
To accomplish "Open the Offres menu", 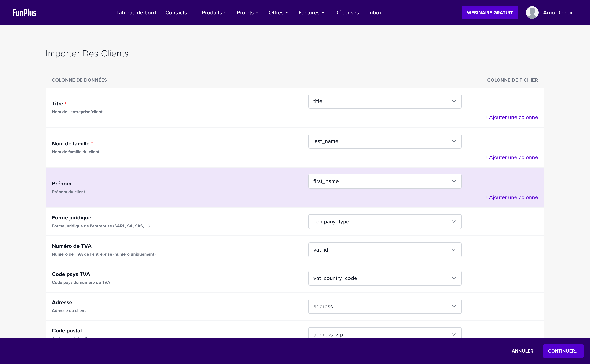I will (x=278, y=13).
